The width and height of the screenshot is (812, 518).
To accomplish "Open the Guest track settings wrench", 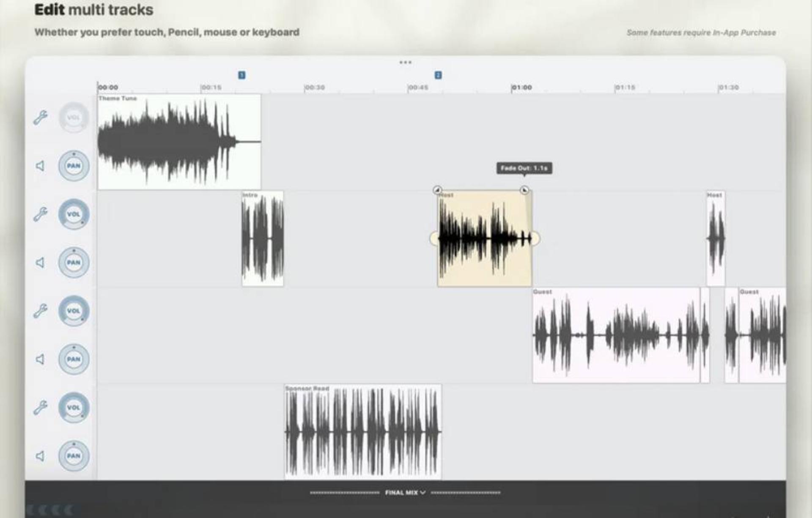I will [x=40, y=311].
